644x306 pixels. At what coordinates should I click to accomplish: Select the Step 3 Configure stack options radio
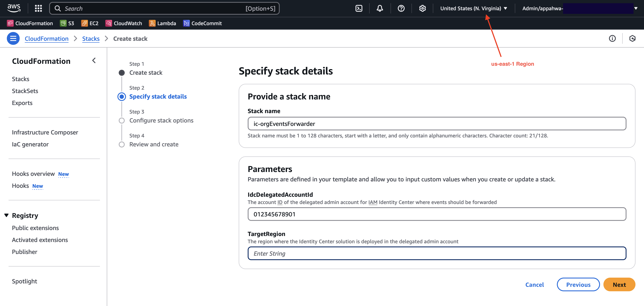click(x=122, y=120)
